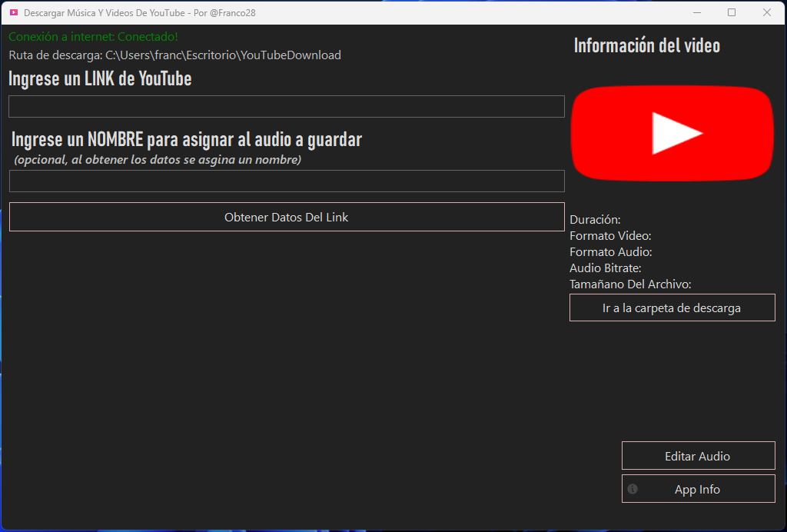Click the info icon on the App Info button
Image resolution: width=787 pixels, height=532 pixels.
(633, 489)
